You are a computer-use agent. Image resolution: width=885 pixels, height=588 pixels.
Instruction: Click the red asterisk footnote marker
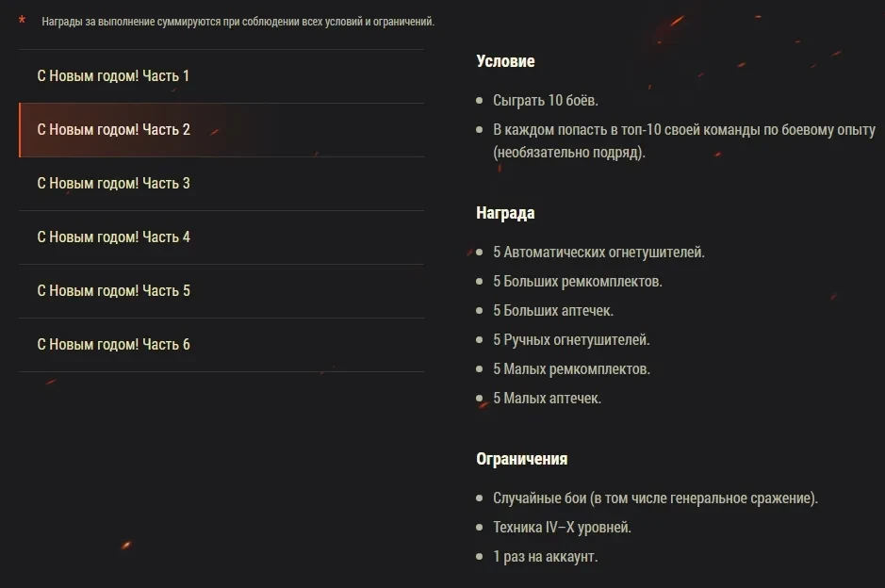coord(23,21)
